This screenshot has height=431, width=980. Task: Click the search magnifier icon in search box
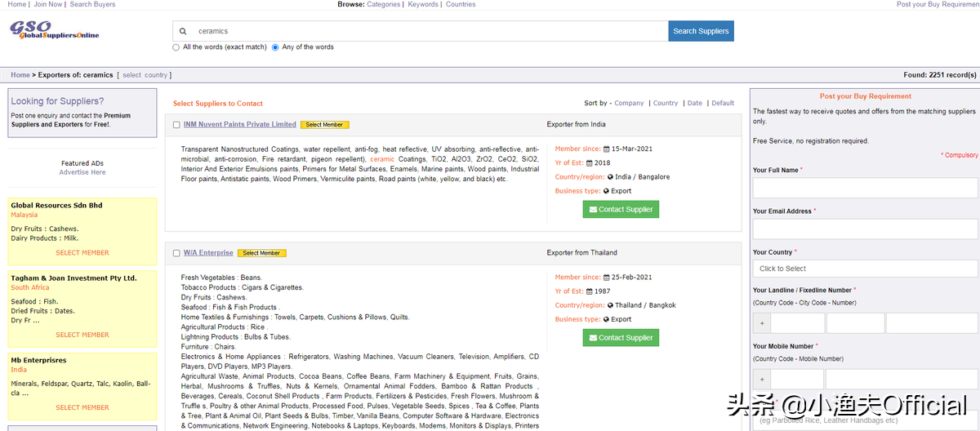pos(183,31)
